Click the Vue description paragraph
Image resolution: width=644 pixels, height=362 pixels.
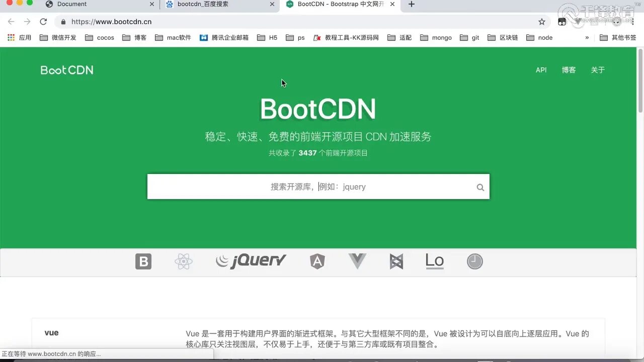[387, 339]
